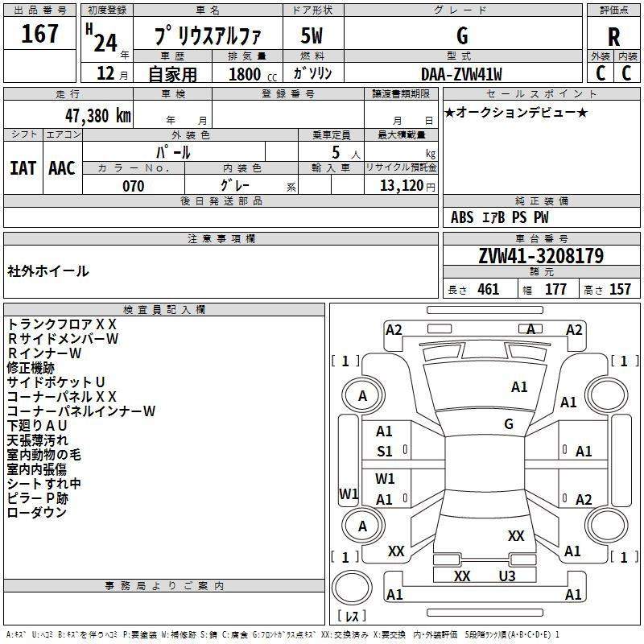The height and width of the screenshot is (644, 644).
Task: Select inspector note 天張薄汚れ
Action: (37, 440)
